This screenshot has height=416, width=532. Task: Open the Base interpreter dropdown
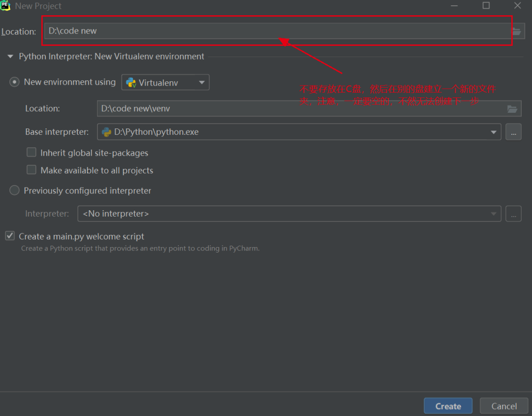[299, 132]
